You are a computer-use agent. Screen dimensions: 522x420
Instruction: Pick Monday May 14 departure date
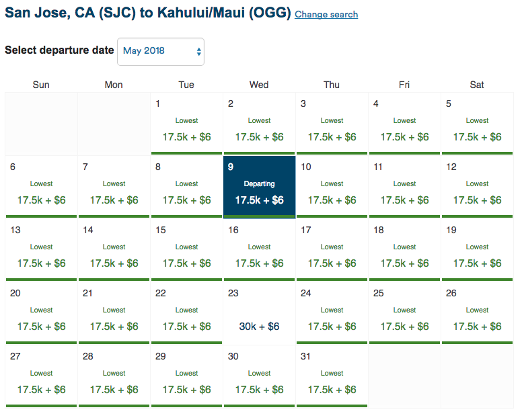114,254
